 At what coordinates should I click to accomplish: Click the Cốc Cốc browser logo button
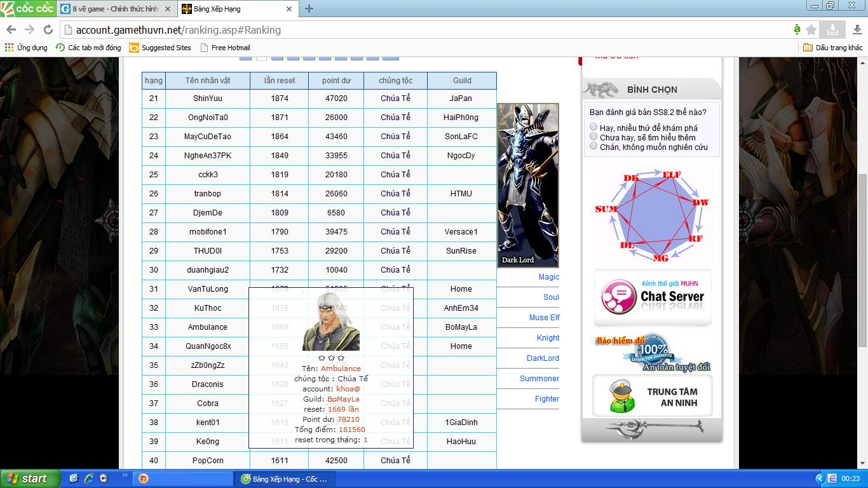27,8
